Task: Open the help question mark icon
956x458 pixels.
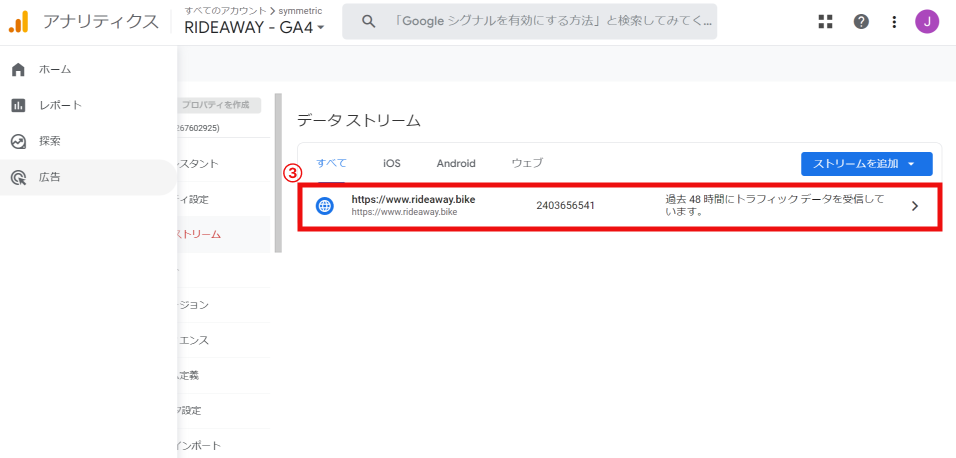Action: [861, 22]
